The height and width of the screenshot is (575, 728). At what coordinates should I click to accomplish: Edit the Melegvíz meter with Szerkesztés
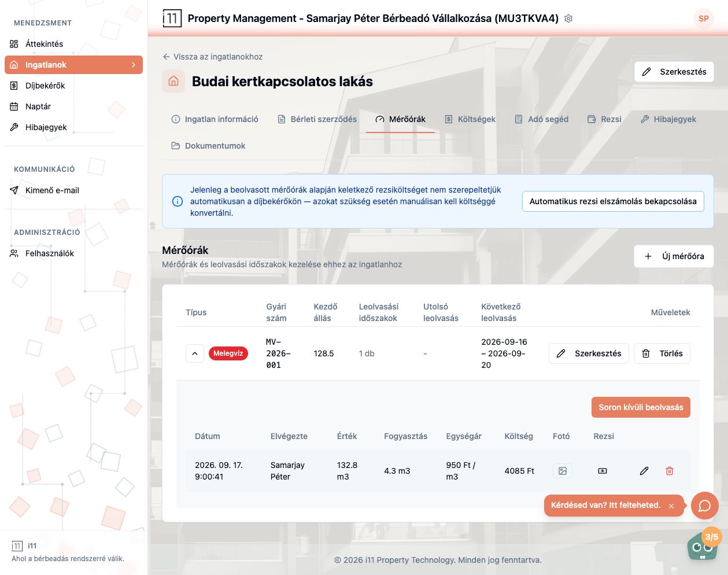(x=589, y=353)
